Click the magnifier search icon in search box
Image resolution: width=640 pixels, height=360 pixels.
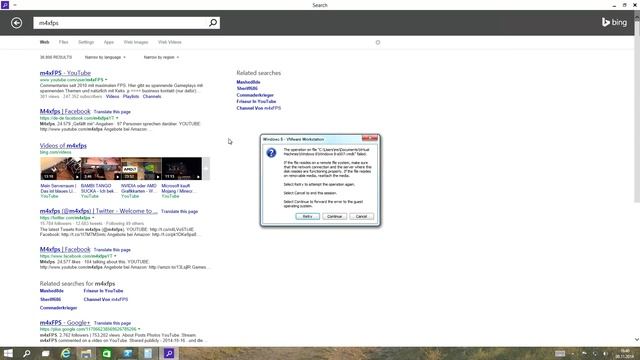(x=213, y=23)
